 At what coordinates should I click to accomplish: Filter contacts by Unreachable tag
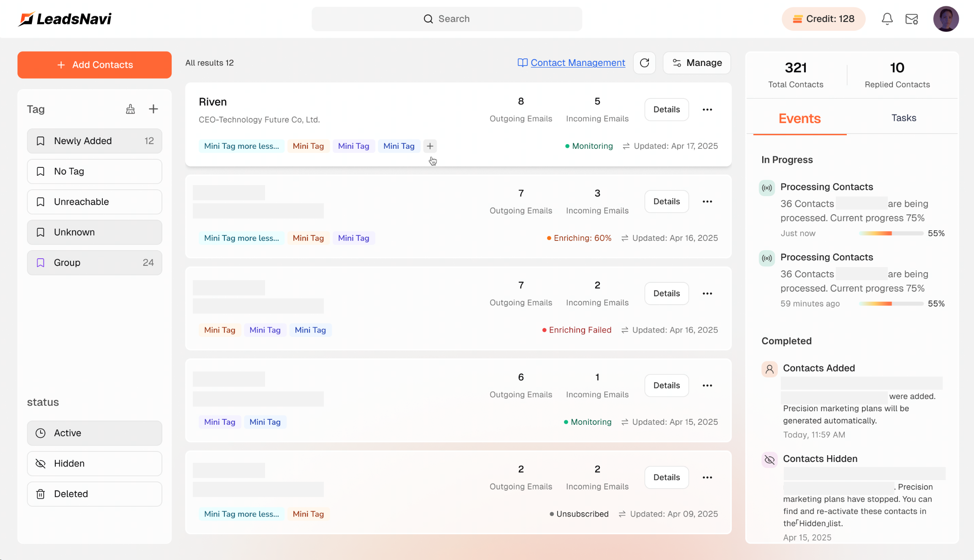pos(94,202)
